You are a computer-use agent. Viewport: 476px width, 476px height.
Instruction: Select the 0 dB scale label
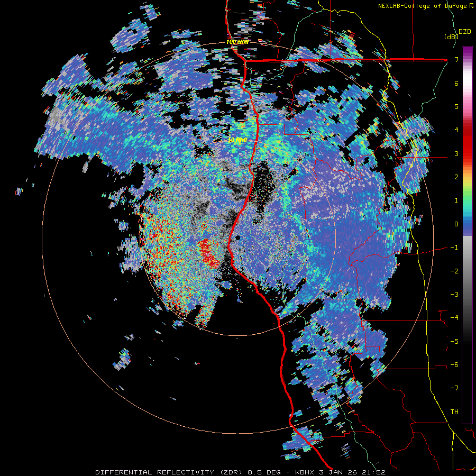coord(456,224)
